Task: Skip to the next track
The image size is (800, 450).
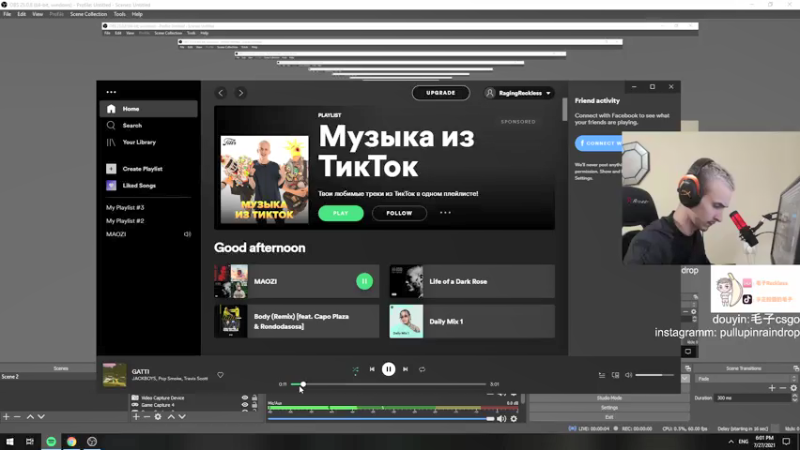Action: tap(405, 369)
